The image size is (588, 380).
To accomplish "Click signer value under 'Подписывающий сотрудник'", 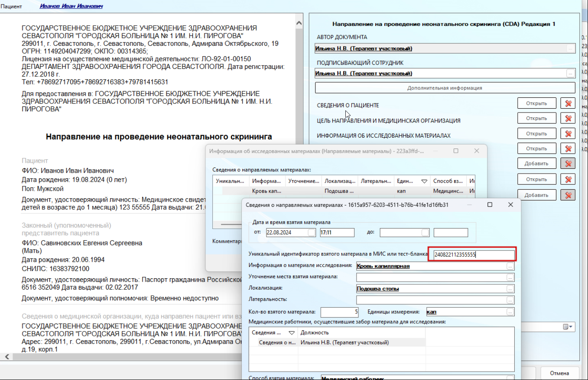I will click(x=364, y=74).
